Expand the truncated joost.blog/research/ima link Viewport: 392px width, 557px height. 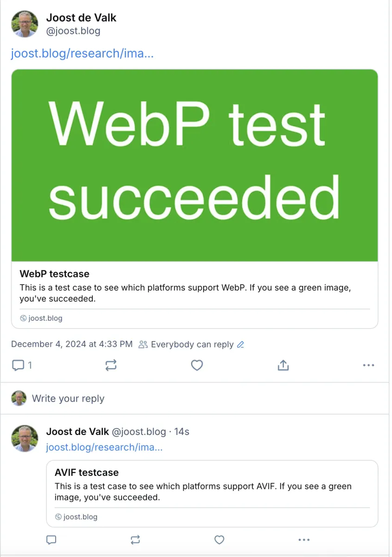click(82, 53)
